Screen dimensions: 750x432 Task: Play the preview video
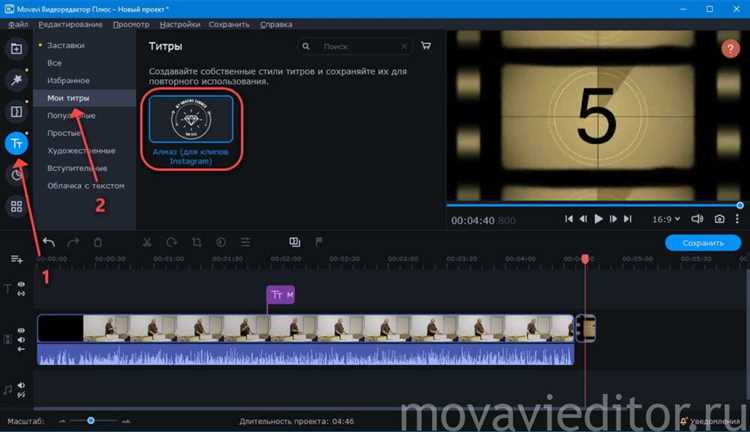[x=598, y=219]
